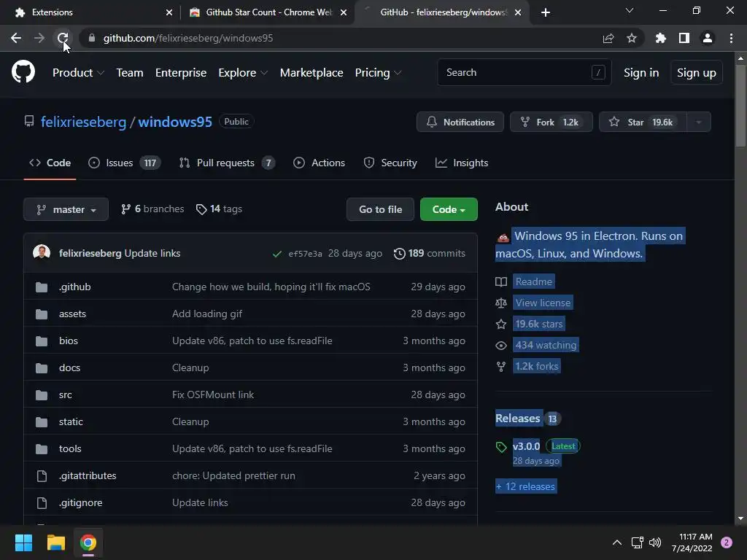
Task: Open Marketplace link
Action: pos(311,73)
